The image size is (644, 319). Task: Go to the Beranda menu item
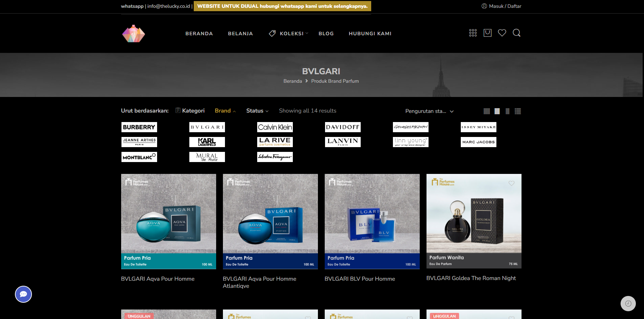tap(199, 34)
